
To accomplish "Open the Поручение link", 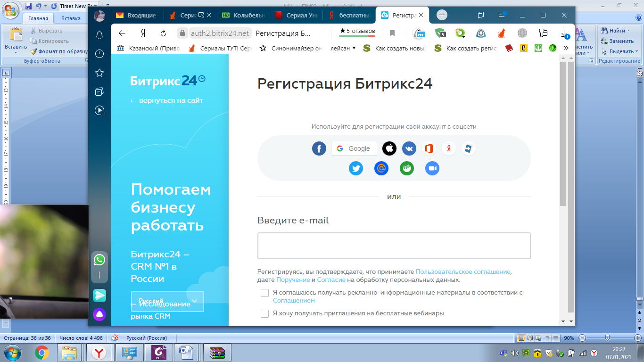I will 293,280.
